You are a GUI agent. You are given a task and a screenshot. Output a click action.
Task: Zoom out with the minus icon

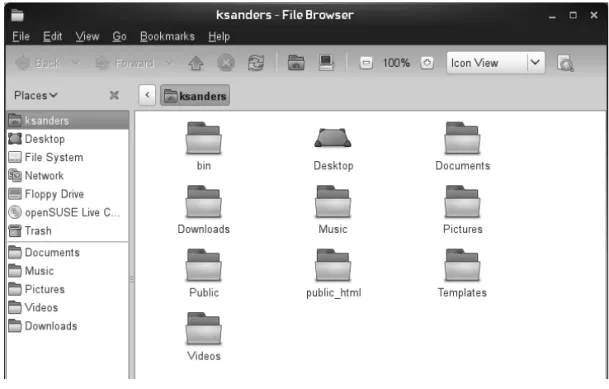tap(366, 63)
